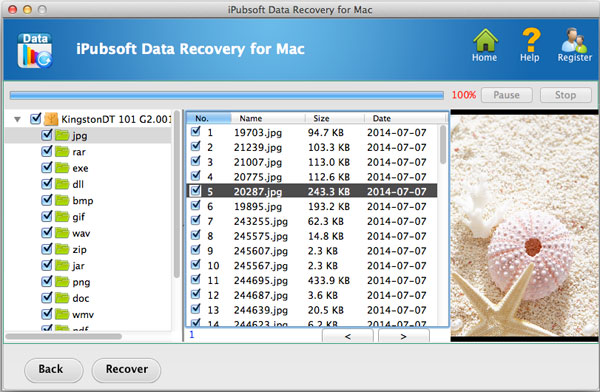600x392 pixels.
Task: Uncheck file 20287.jpg checkbox
Action: 196,190
